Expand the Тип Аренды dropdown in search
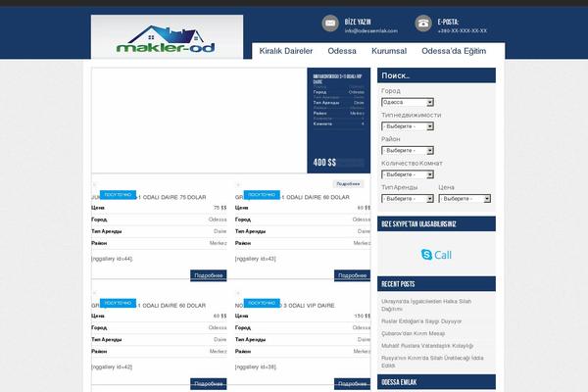 click(408, 198)
